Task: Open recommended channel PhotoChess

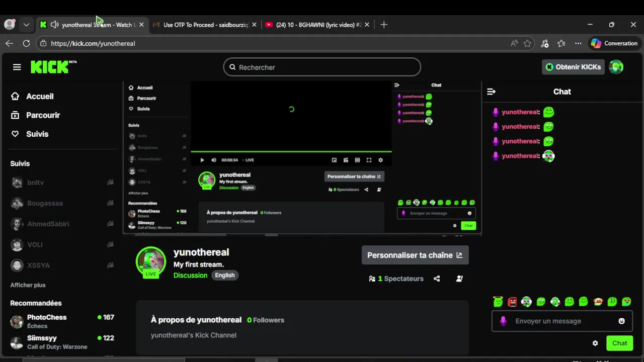Action: pyautogui.click(x=62, y=321)
